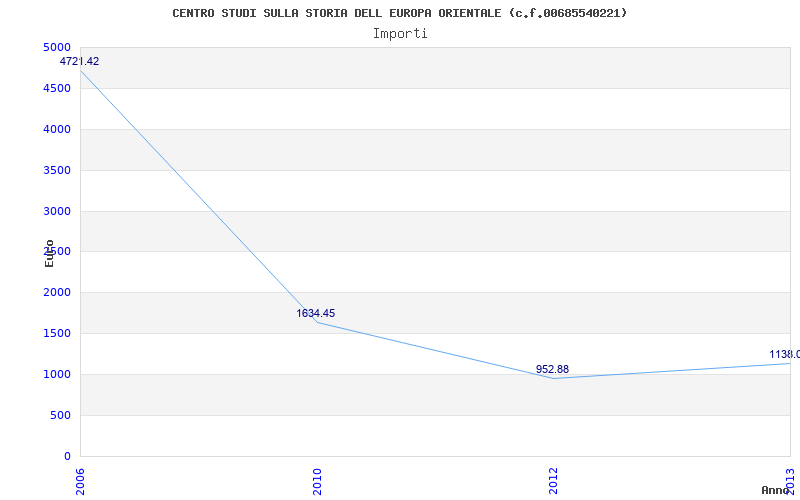The width and height of the screenshot is (800, 500).
Task: Click the 1138 data label at right edge
Action: point(785,354)
